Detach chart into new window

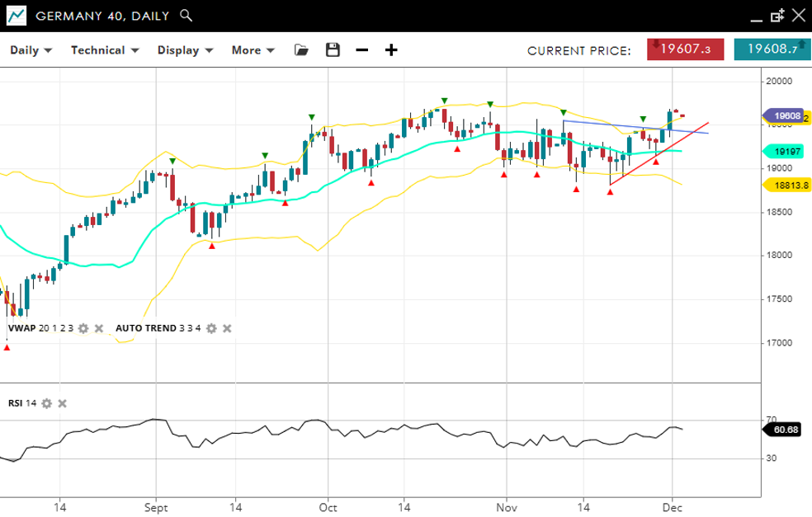pyautogui.click(x=777, y=16)
